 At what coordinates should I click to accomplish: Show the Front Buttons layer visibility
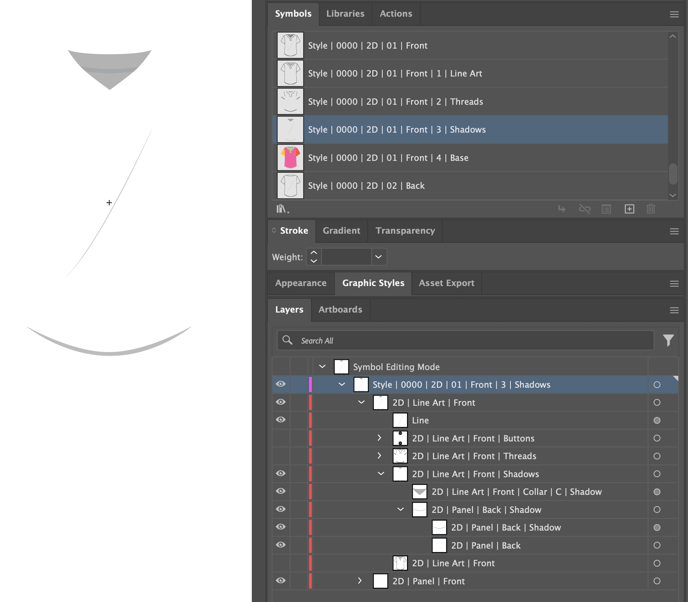[281, 439]
